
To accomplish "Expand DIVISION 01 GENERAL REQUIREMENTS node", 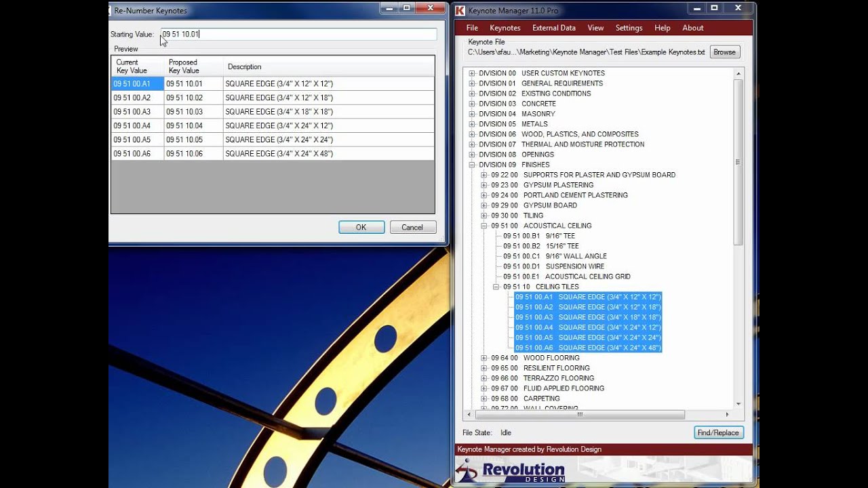I will (473, 83).
